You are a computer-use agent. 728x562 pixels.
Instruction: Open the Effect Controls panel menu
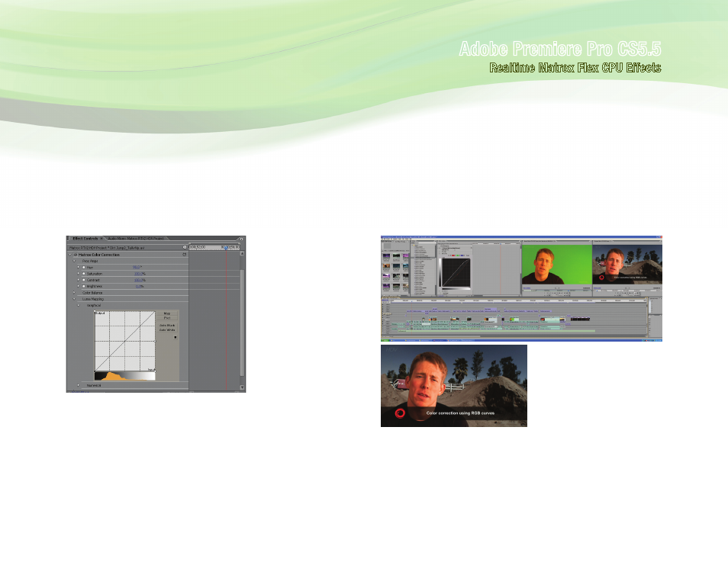(241, 239)
